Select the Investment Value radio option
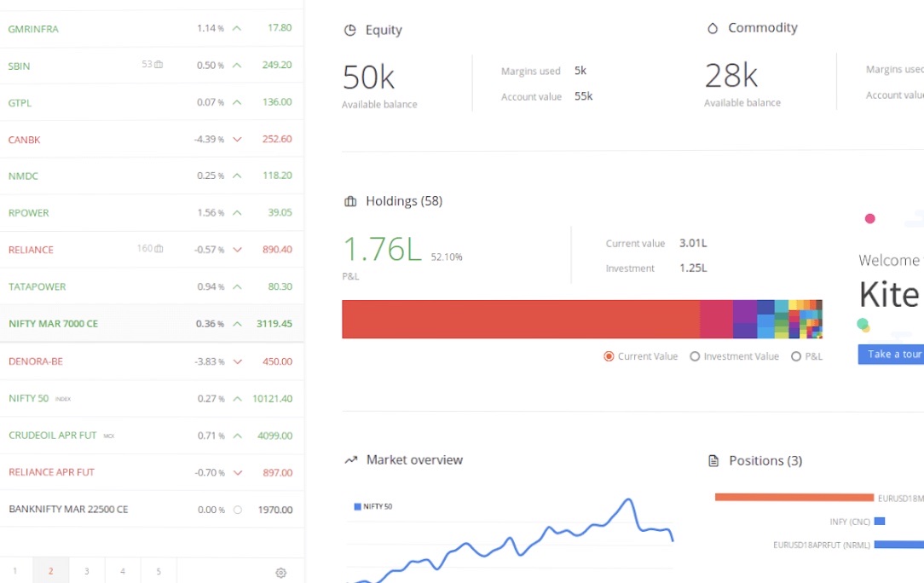The image size is (924, 583). pos(695,356)
